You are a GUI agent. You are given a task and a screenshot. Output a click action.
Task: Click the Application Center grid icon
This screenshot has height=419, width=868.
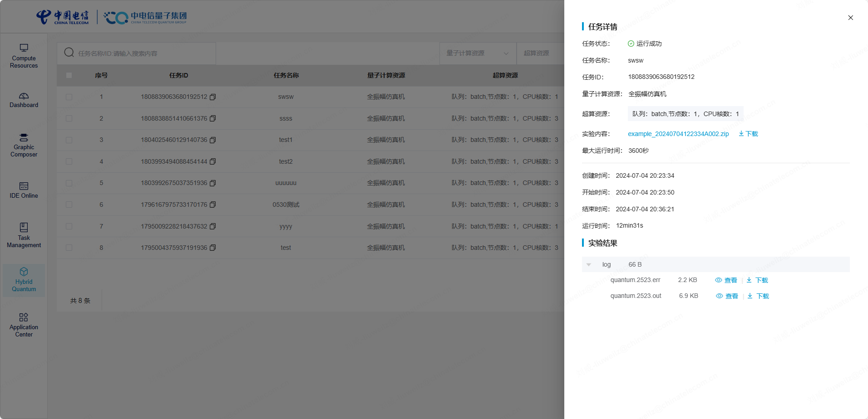(24, 317)
